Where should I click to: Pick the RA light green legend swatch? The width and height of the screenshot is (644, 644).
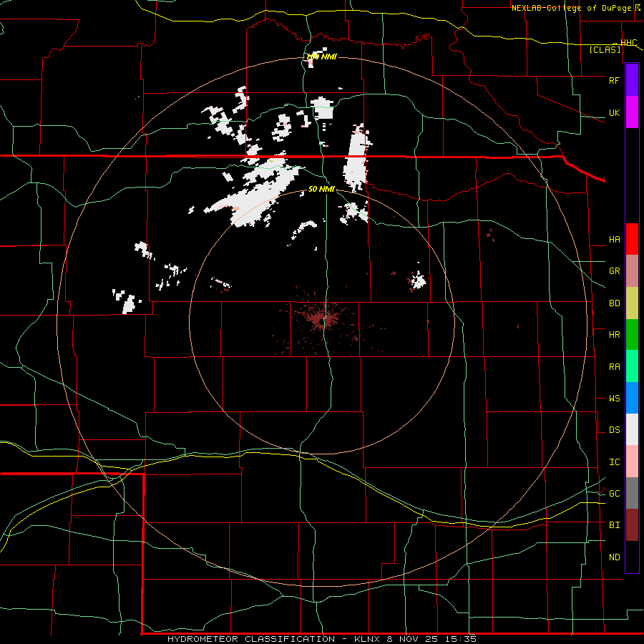click(x=632, y=366)
